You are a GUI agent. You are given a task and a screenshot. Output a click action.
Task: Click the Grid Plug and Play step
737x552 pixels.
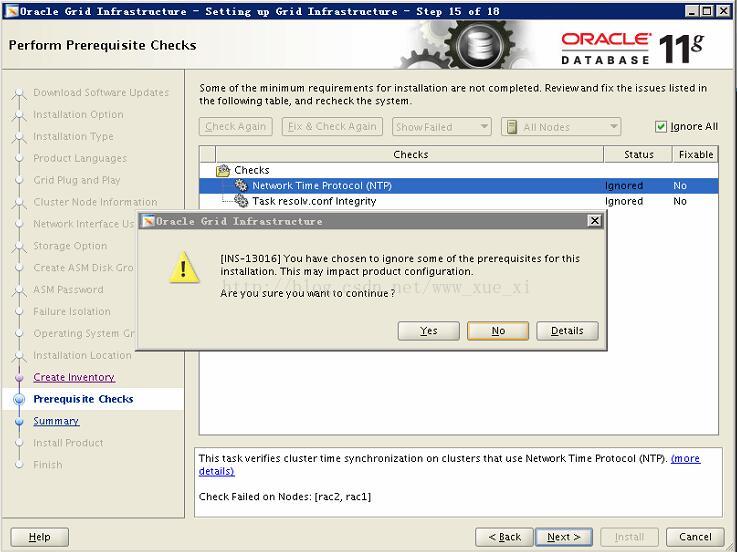pos(77,180)
